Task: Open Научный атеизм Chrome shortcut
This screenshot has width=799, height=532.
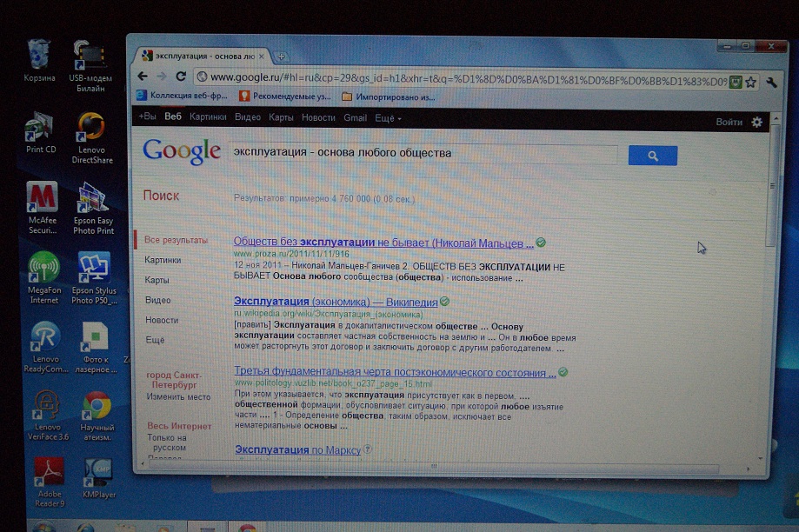Action: click(97, 416)
